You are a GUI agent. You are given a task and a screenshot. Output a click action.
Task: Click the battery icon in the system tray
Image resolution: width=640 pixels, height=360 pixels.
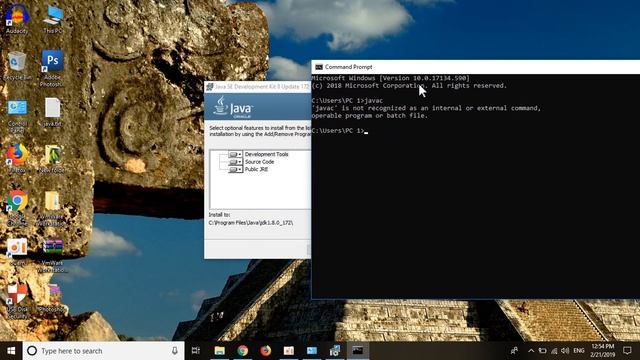542,351
